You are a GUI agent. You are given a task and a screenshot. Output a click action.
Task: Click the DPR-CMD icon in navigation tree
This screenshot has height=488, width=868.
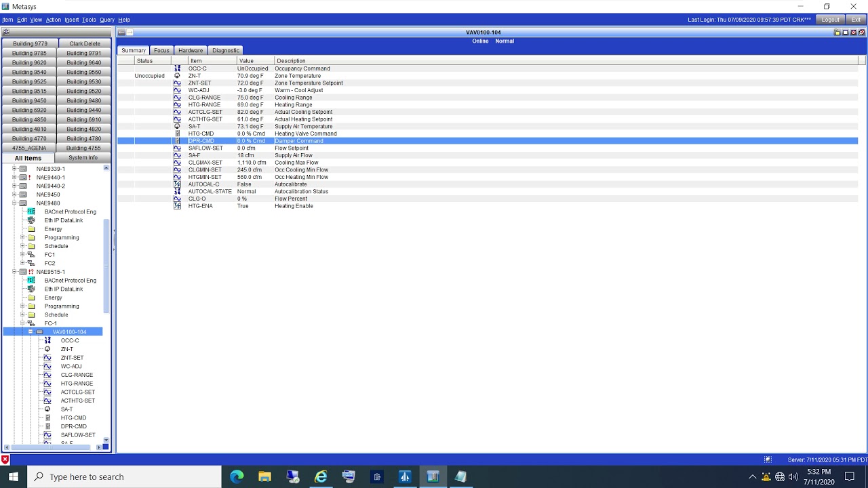pos(47,426)
